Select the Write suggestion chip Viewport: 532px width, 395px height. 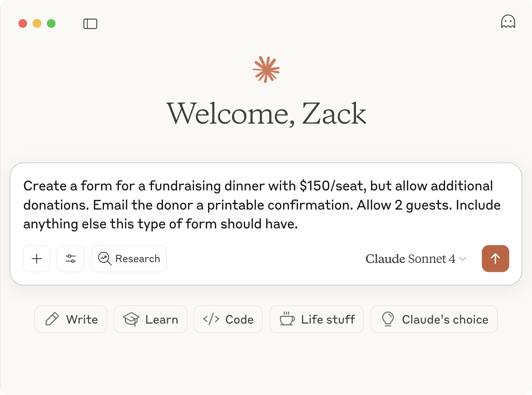(x=71, y=319)
